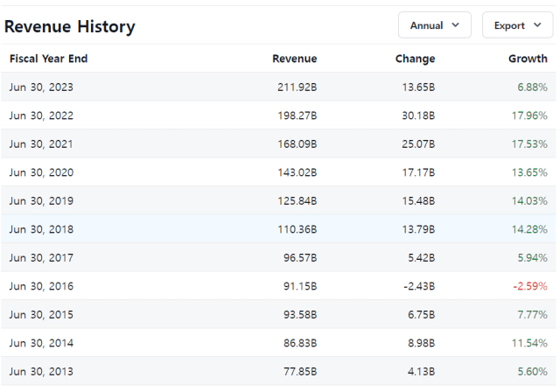
Task: Click the red -2.59% growth value
Action: (x=530, y=286)
